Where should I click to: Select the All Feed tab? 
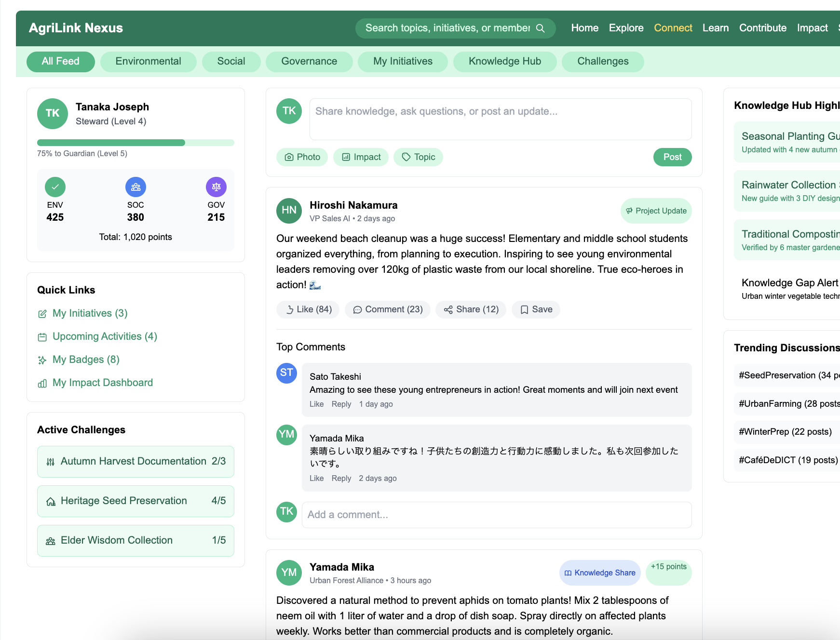click(x=61, y=62)
